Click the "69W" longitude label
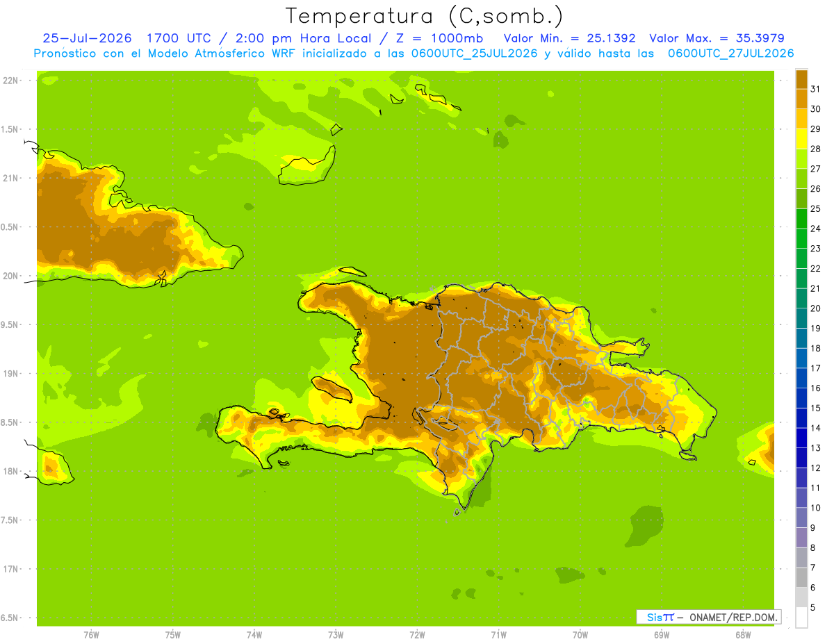The height and width of the screenshot is (644, 834). click(x=662, y=635)
